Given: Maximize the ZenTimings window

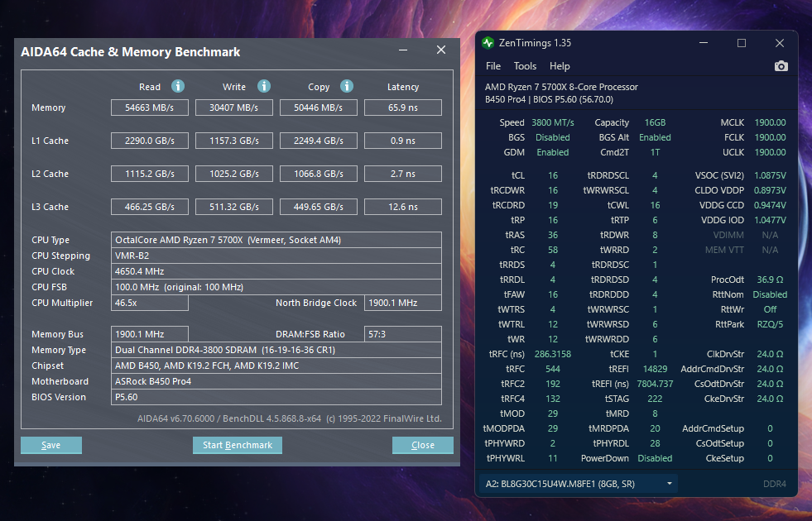Looking at the screenshot, I should tap(742, 43).
